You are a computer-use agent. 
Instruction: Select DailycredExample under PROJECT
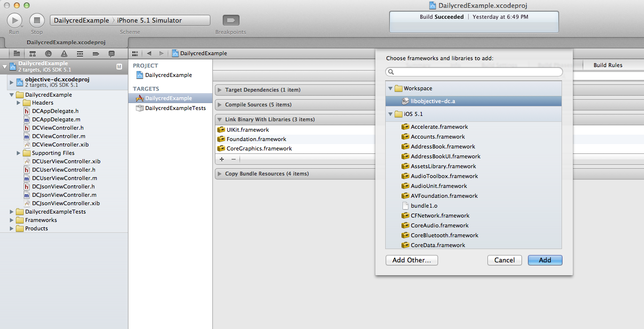point(168,75)
